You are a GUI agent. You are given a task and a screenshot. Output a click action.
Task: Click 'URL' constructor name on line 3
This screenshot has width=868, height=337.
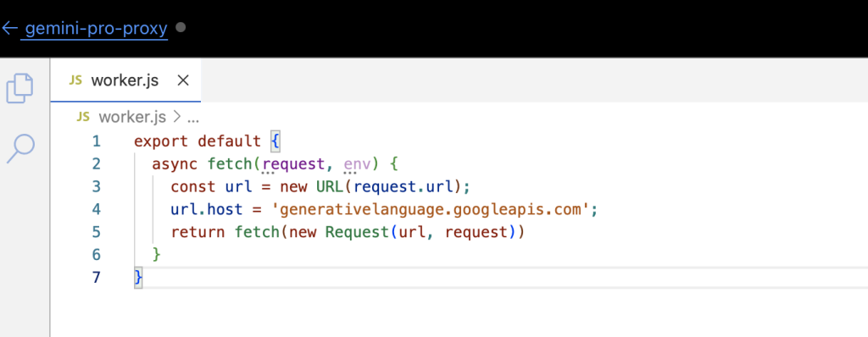pyautogui.click(x=330, y=186)
